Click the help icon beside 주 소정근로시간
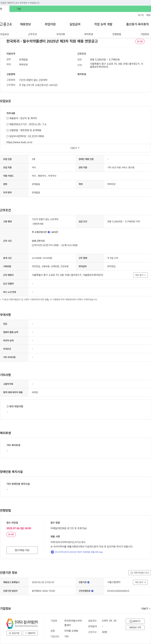Viewport: 151px width, 644px height. pos(49,232)
